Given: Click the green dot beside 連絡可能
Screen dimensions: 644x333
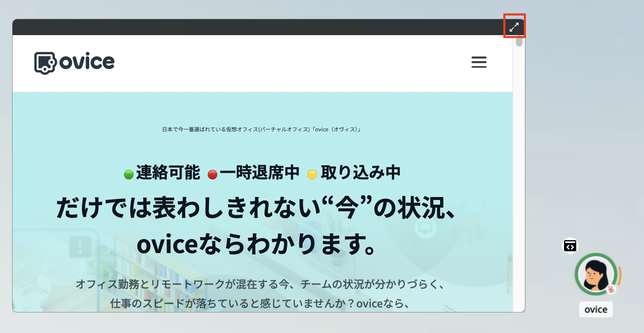Looking at the screenshot, I should (129, 174).
